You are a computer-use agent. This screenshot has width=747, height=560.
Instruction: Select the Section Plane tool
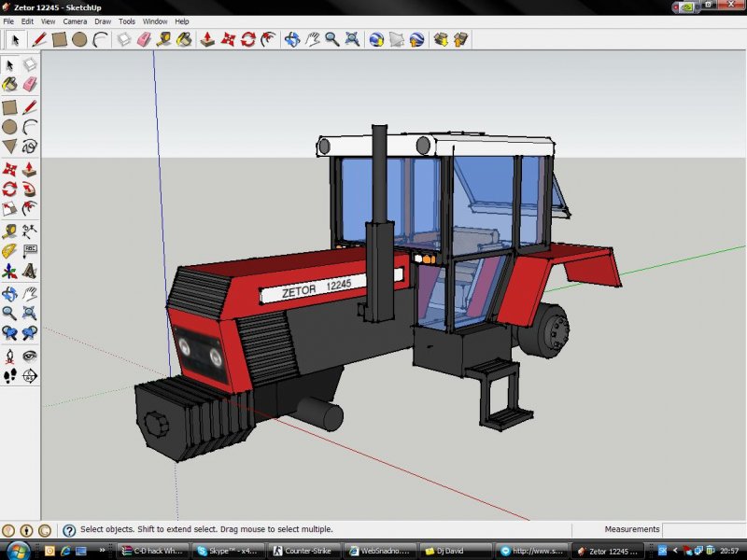click(x=30, y=376)
